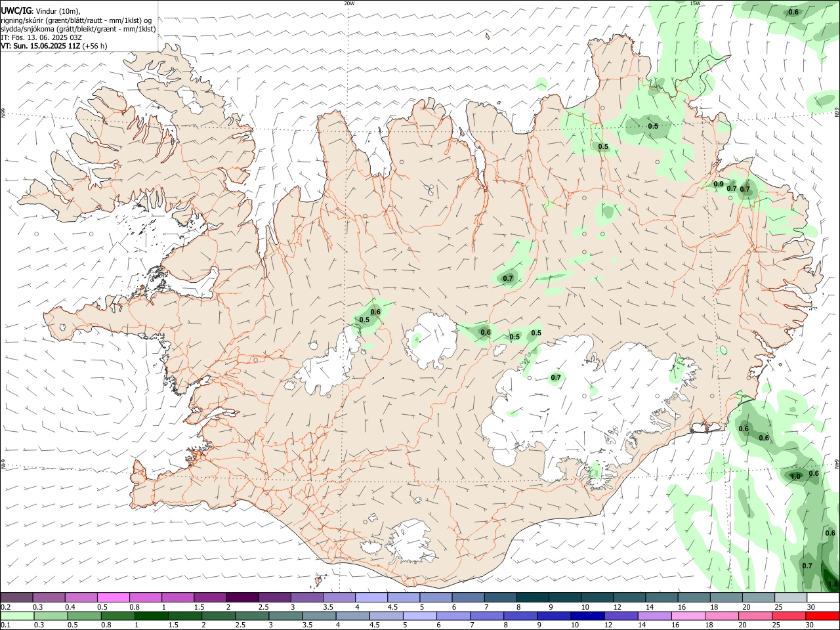Click the bright red swatch in the rain legend

coord(823,616)
